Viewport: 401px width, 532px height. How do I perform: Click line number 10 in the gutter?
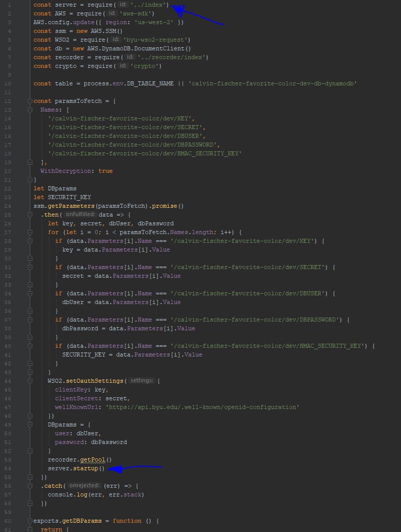(8, 84)
